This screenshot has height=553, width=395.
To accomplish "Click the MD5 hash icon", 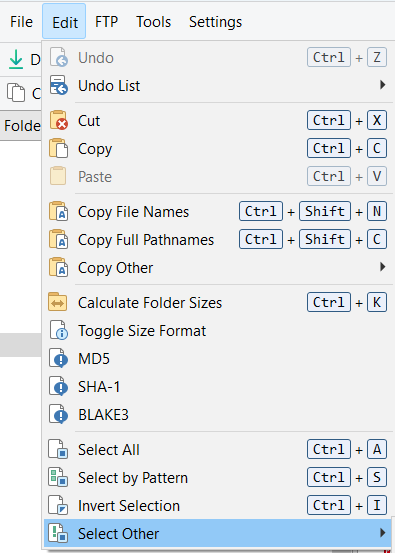I will coord(58,359).
